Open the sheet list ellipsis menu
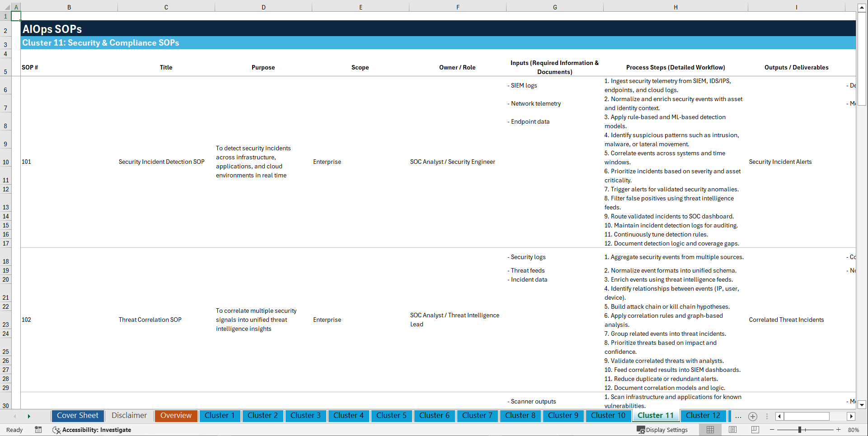 click(738, 416)
